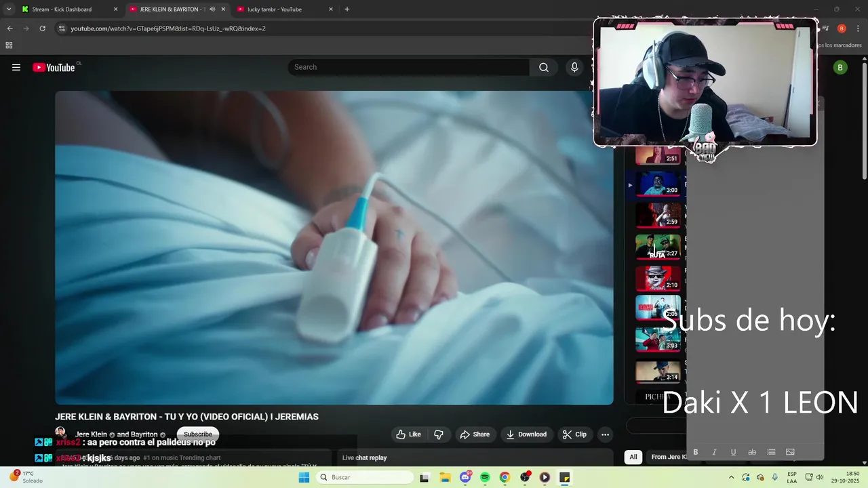Play the playlist video lasting 2:10

click(x=658, y=279)
